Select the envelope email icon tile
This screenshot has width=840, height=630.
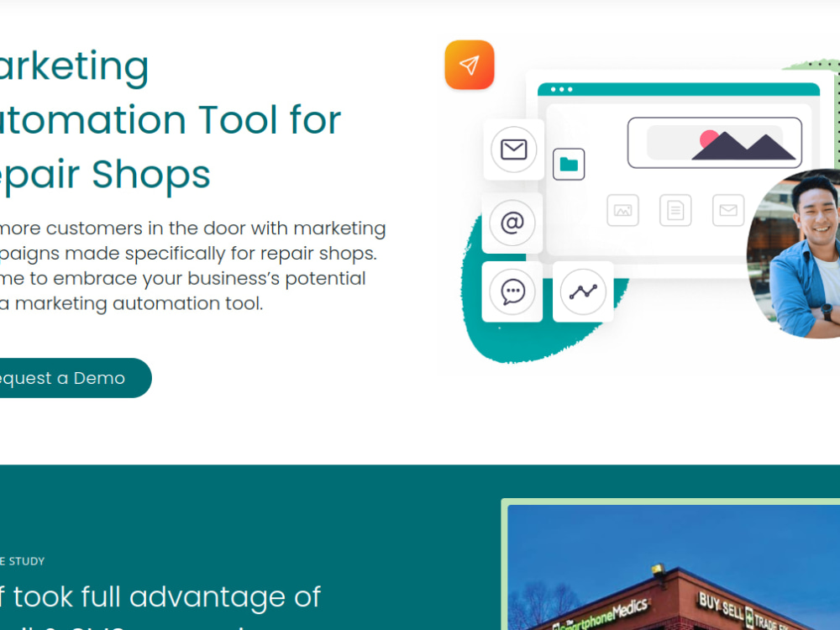[x=514, y=150]
